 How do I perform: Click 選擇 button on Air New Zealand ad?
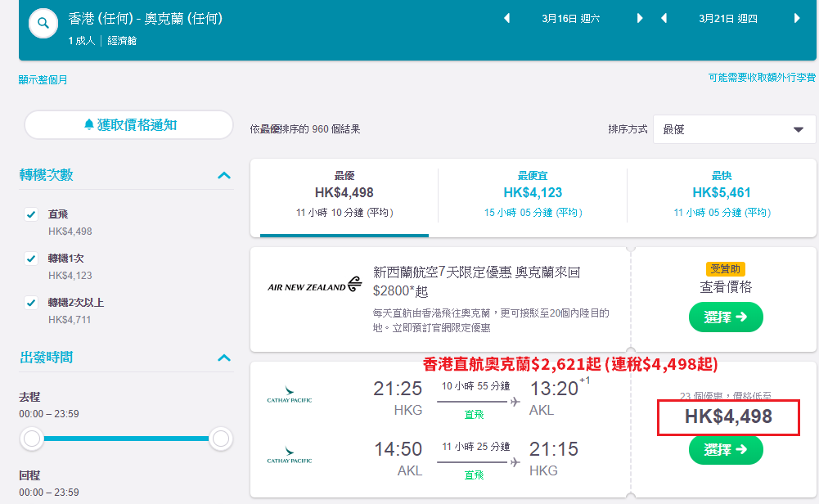[x=726, y=317]
